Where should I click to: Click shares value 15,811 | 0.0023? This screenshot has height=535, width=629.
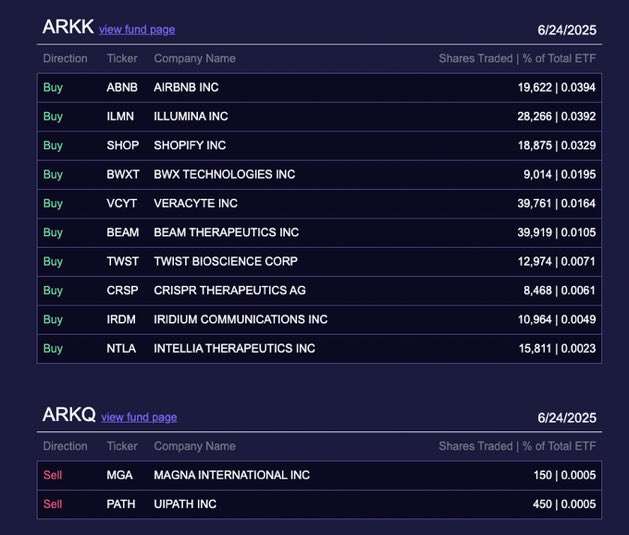click(x=558, y=349)
